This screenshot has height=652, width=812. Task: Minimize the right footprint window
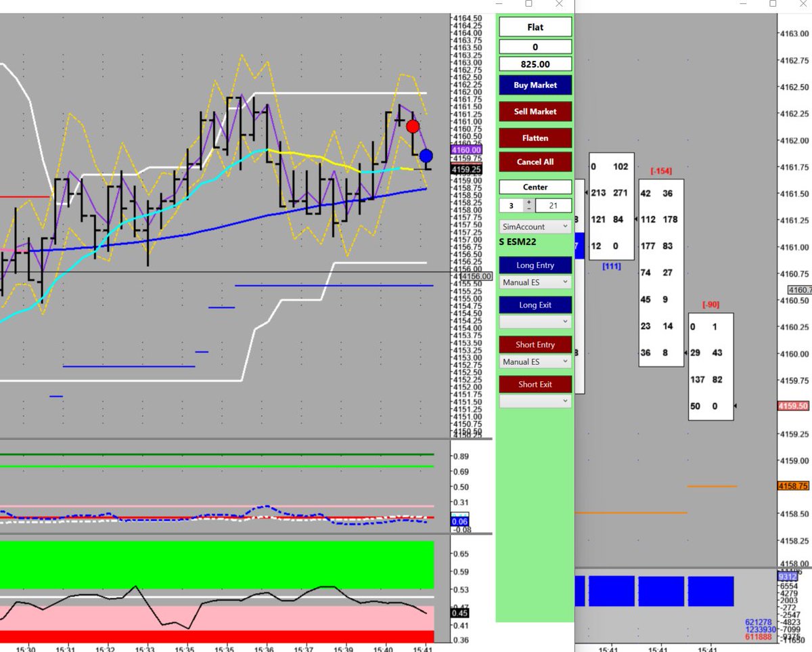(x=743, y=3)
